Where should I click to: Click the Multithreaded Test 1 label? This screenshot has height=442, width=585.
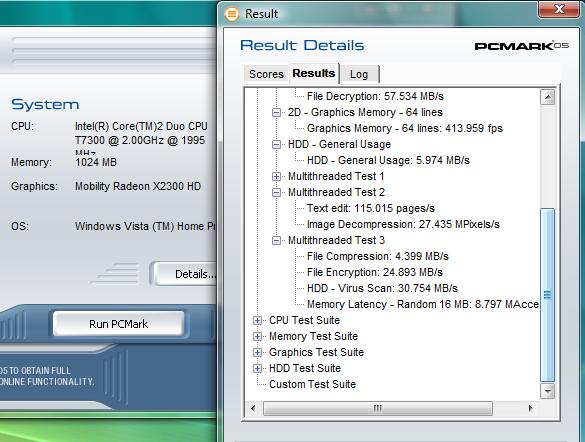point(336,176)
